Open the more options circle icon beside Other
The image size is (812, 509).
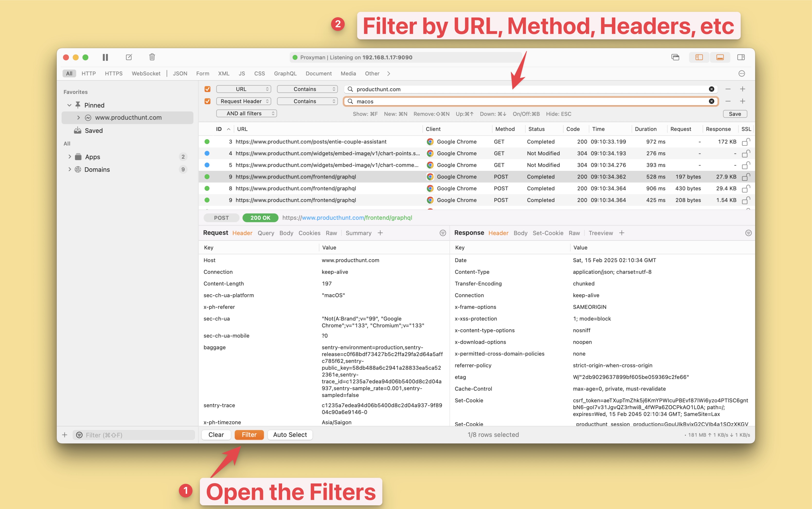pyautogui.click(x=742, y=73)
